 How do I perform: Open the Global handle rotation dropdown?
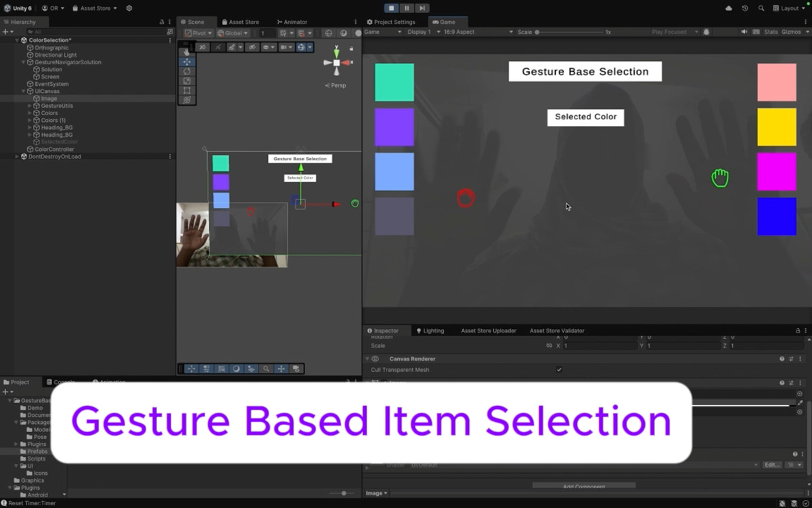click(233, 33)
